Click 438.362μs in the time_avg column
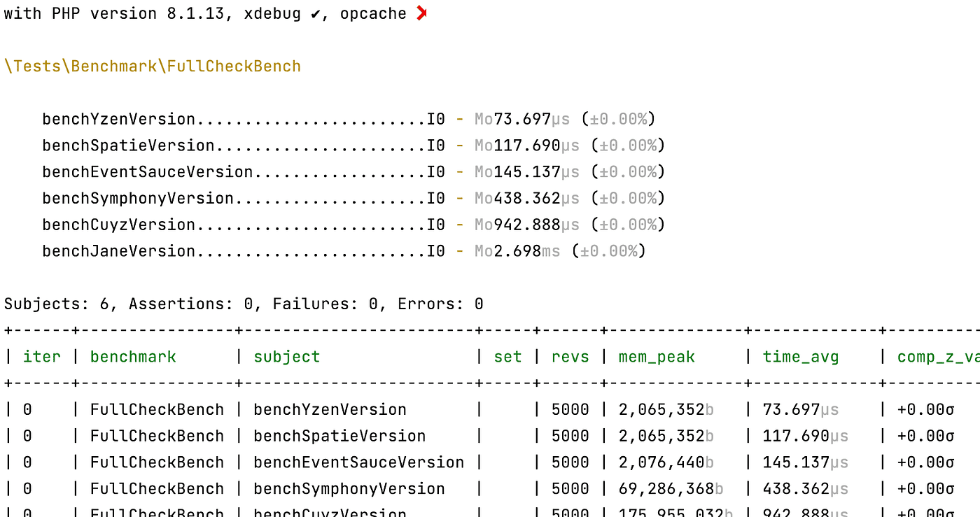The width and height of the screenshot is (980, 517). [806, 488]
